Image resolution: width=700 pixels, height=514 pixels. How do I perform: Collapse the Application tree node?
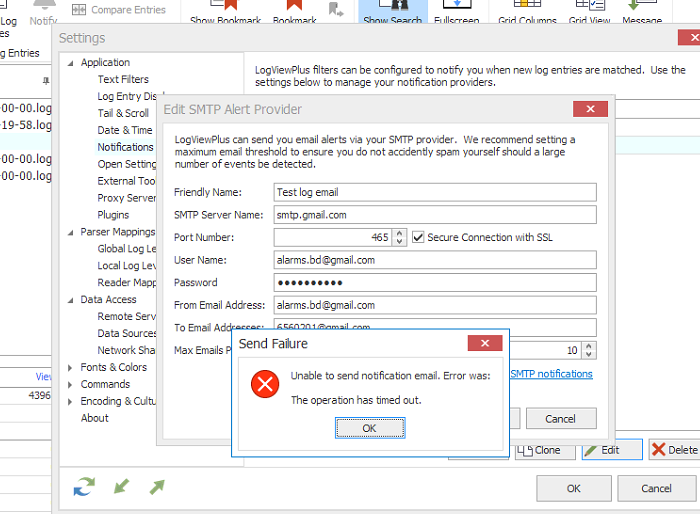point(71,63)
